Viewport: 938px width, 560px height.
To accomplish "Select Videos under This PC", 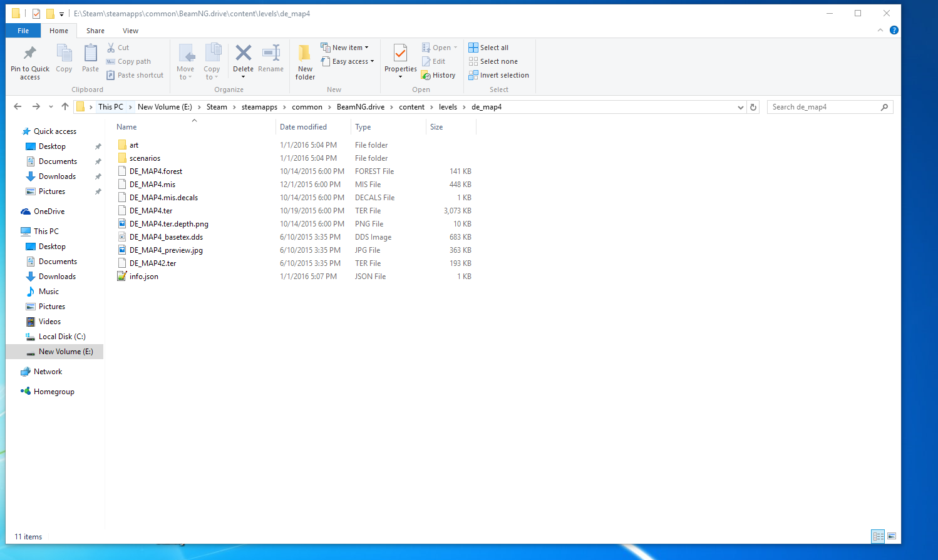I will point(49,322).
